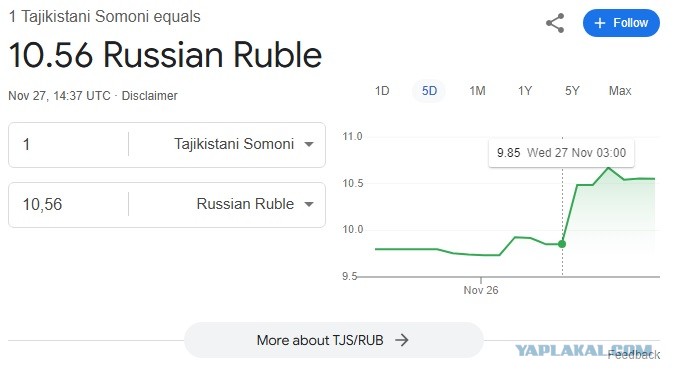The image size is (678, 380).
Task: Edit the Somoni amount field
Action: pos(68,144)
